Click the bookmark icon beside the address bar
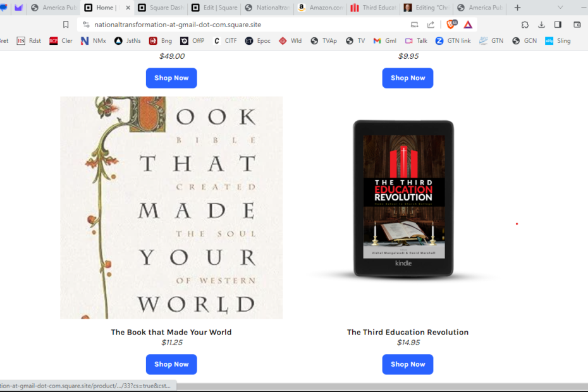588x392 pixels. pos(66,25)
